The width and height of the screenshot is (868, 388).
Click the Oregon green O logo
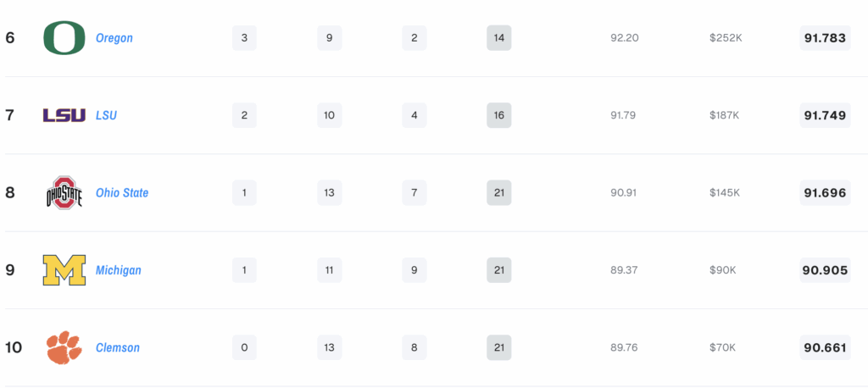tap(64, 37)
